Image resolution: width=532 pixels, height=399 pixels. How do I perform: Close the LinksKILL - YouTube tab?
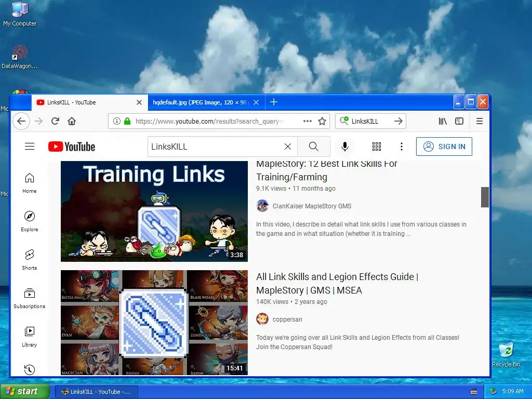coord(139,102)
